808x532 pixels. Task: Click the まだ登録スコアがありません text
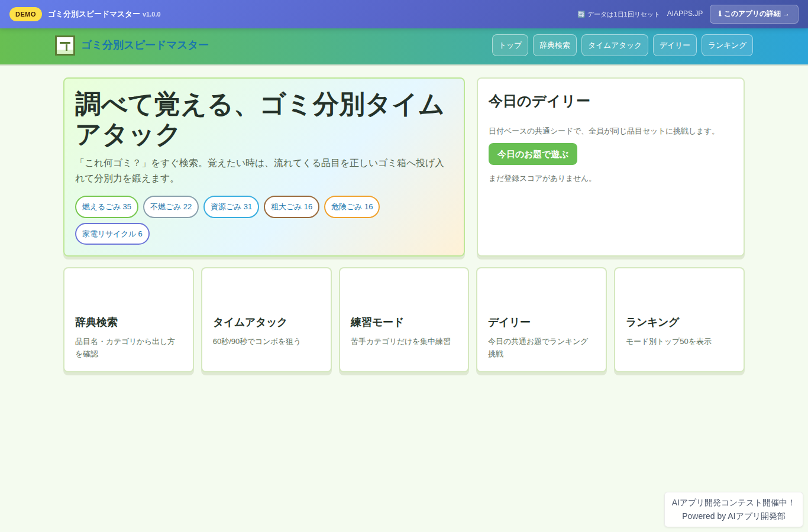542,179
